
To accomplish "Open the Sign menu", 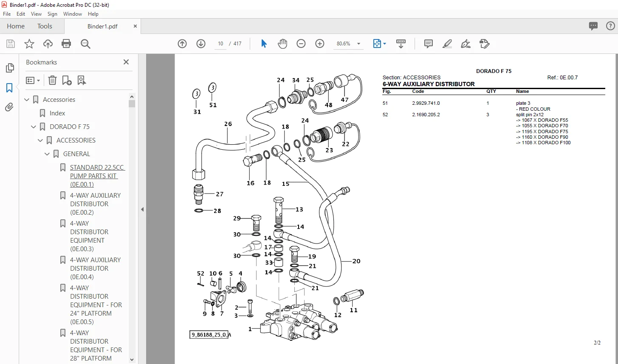I will 52,14.
